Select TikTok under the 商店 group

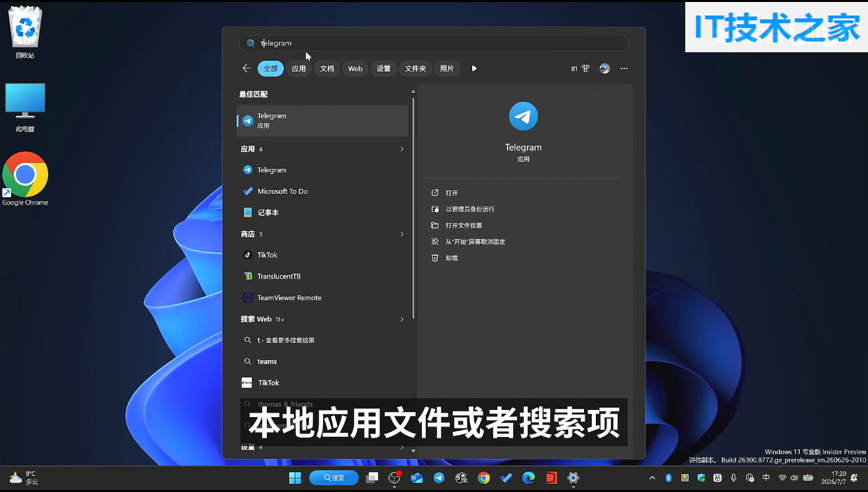pyautogui.click(x=322, y=255)
